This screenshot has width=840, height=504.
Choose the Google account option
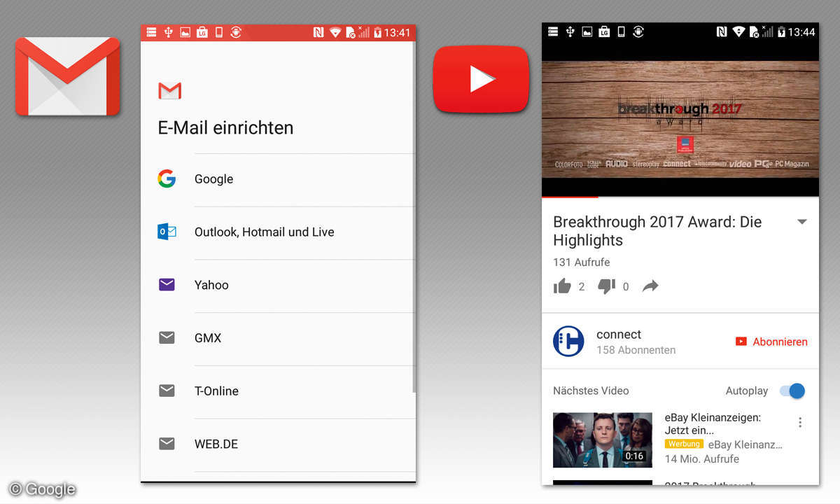click(x=278, y=179)
